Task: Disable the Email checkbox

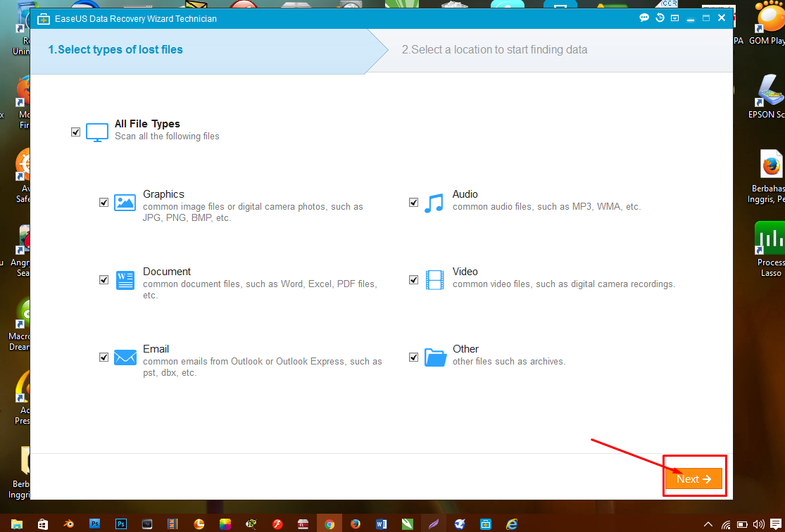Action: [x=103, y=357]
